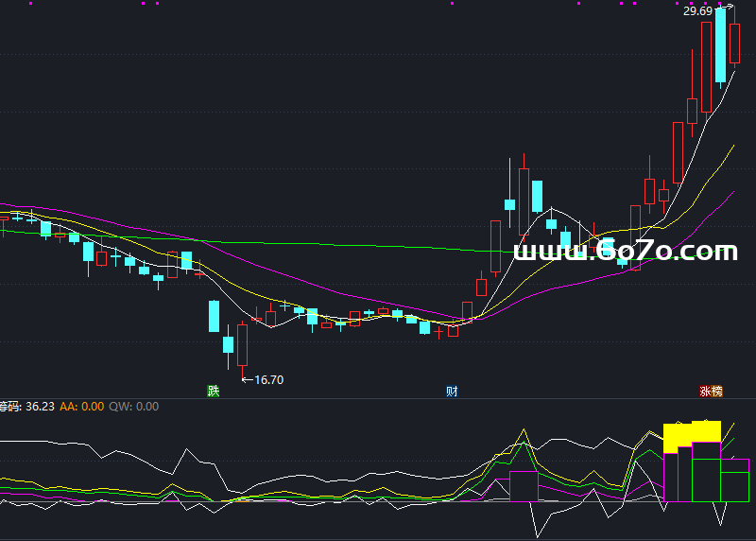
Task: Click the tall red candle left of the top cyan candle
Action: [706, 66]
